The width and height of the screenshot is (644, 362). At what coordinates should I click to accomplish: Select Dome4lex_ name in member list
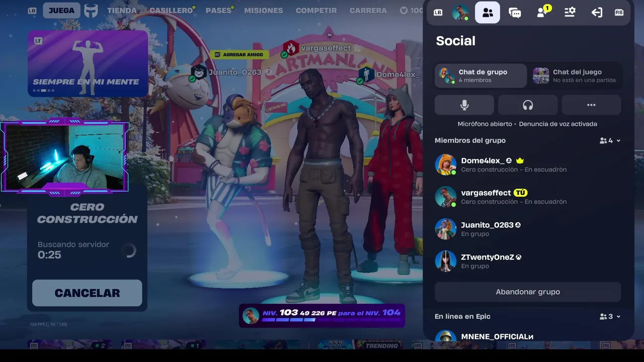(482, 161)
